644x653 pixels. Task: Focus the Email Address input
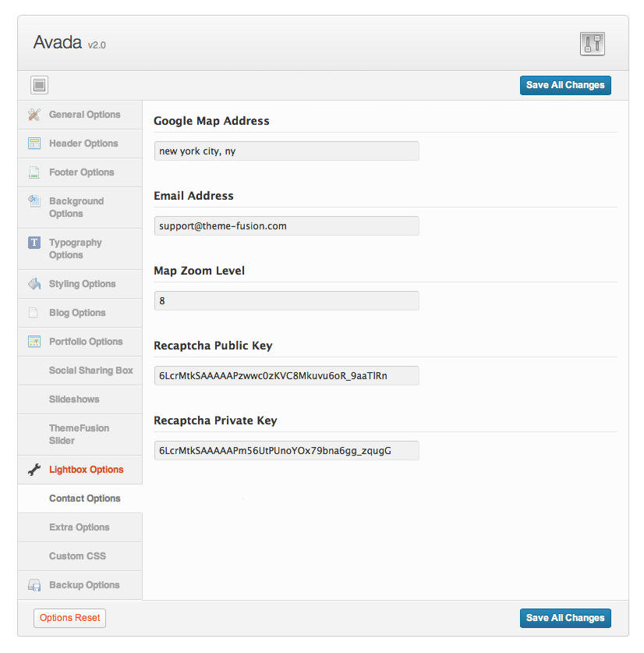(286, 225)
